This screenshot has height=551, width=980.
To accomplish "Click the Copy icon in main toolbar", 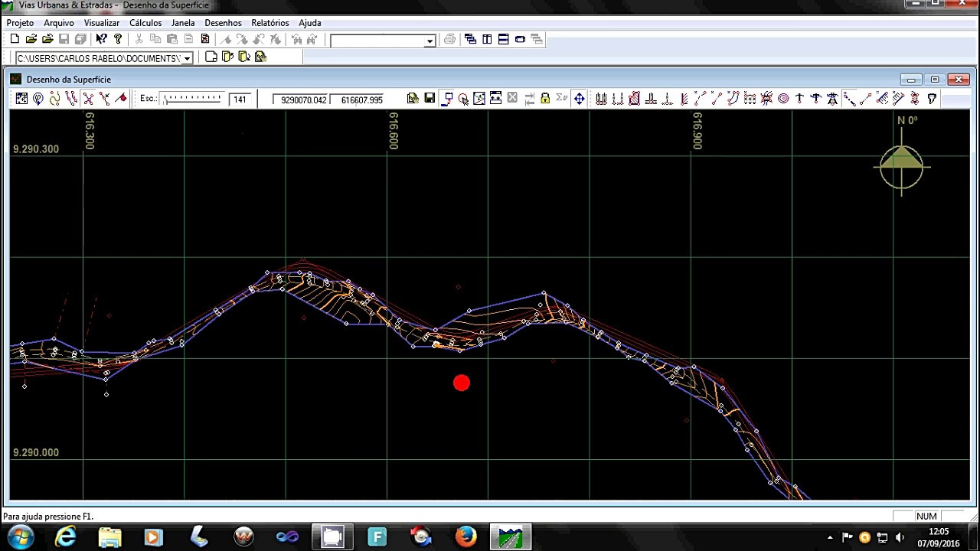I will 155,39.
